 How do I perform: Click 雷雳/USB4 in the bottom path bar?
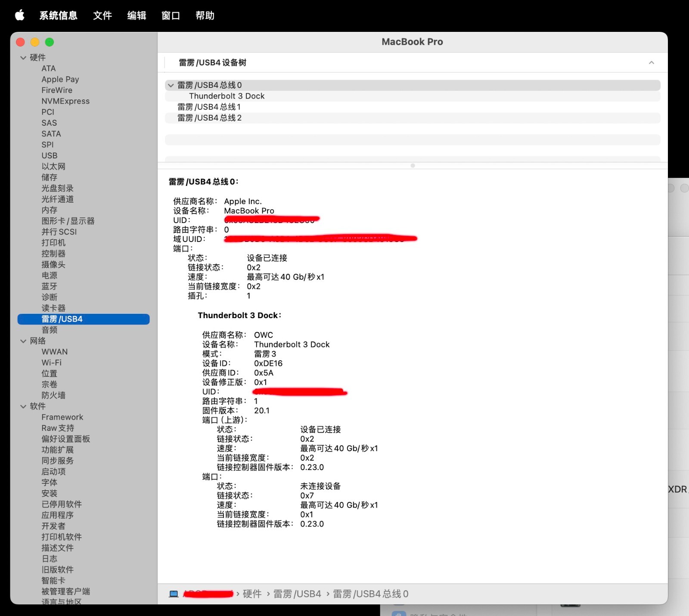[297, 594]
